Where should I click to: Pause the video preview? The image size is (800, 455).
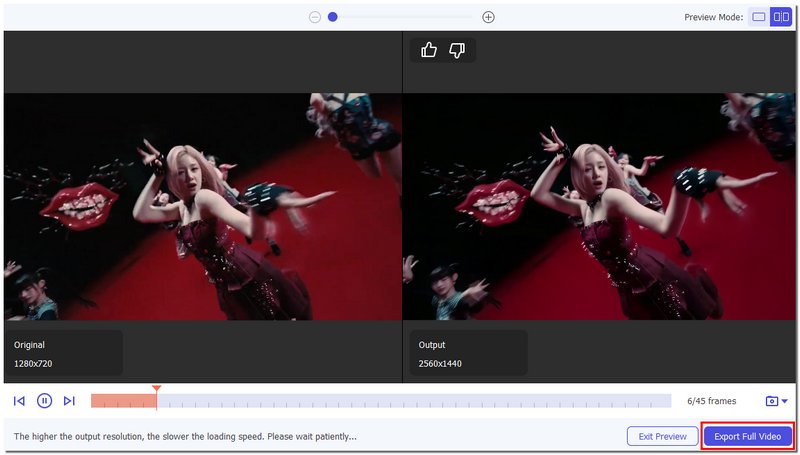(44, 401)
